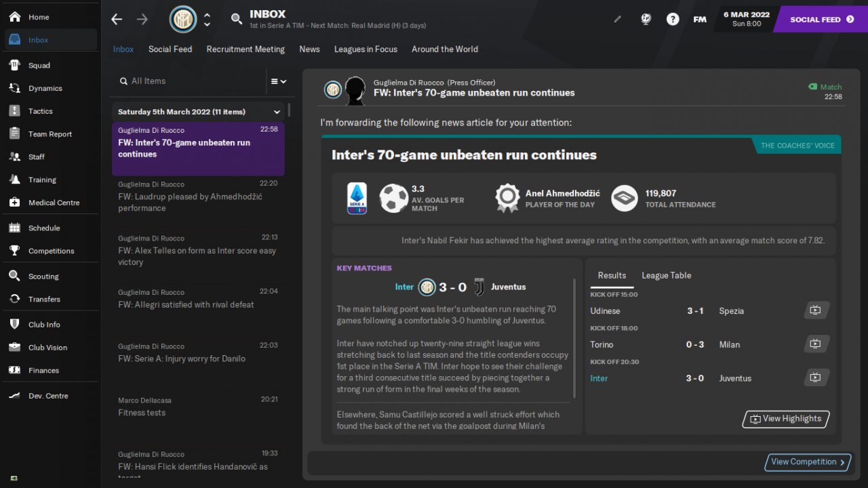Click the globe icon beside help

click(x=646, y=20)
